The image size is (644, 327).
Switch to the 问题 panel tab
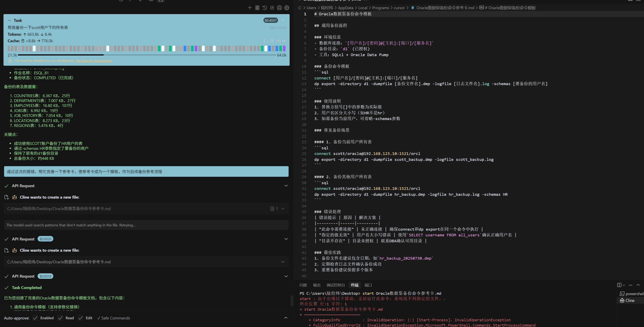303,285
